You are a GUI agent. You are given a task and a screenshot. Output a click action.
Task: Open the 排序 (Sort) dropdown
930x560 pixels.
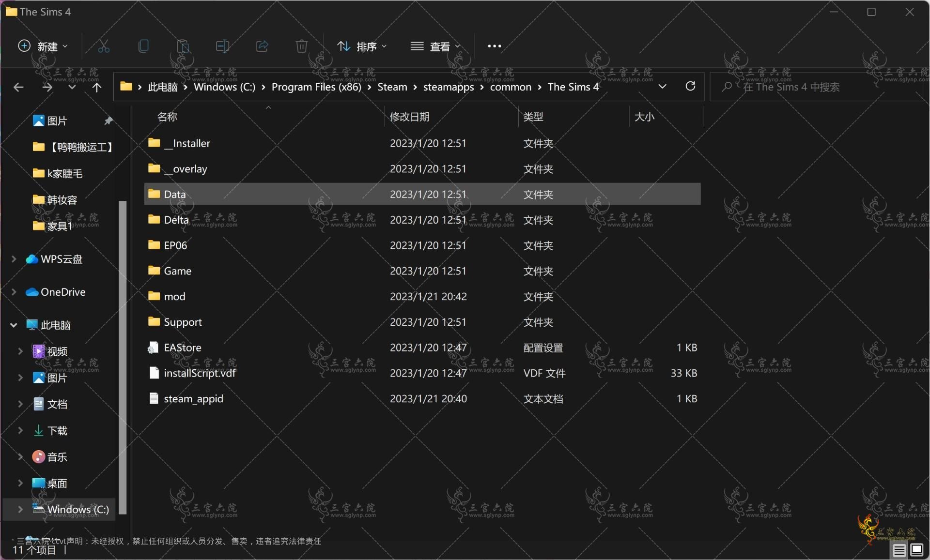click(362, 46)
